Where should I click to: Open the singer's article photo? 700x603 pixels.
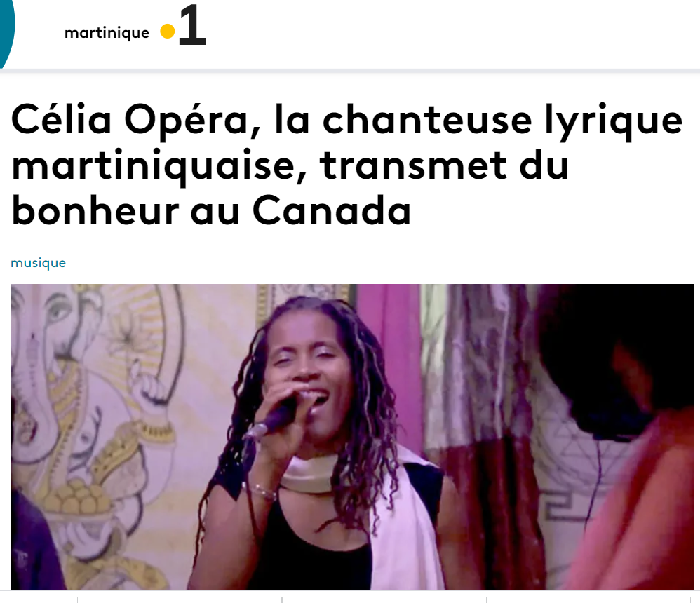click(352, 437)
